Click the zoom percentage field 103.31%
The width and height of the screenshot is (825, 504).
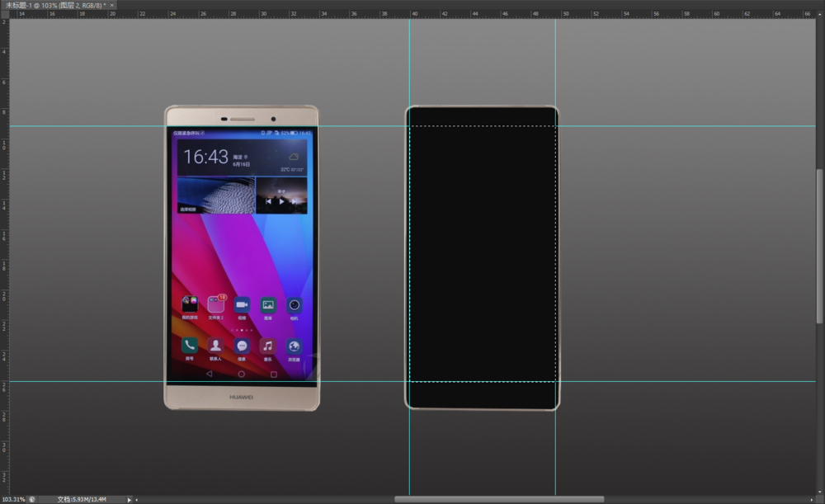(13, 499)
